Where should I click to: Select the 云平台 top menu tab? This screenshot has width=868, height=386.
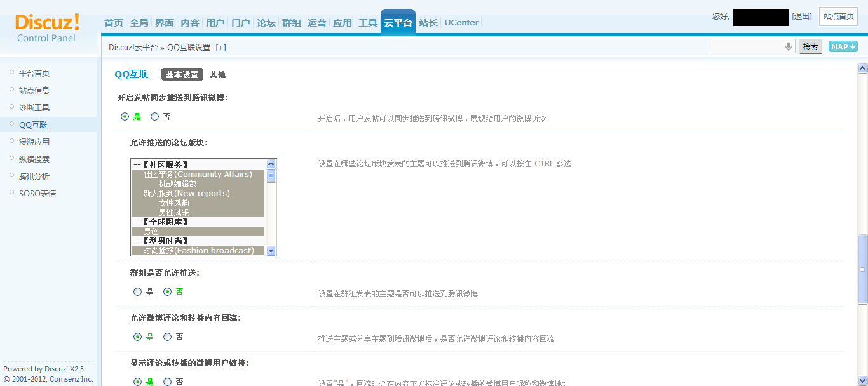(398, 23)
